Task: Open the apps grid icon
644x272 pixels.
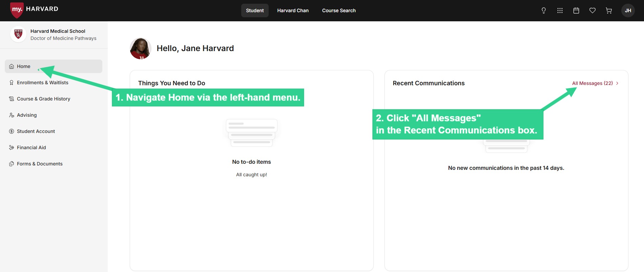Action: click(560, 10)
